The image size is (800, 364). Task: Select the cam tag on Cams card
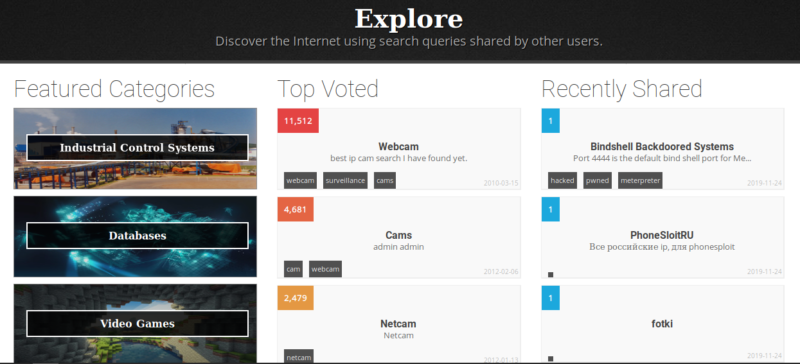[293, 269]
